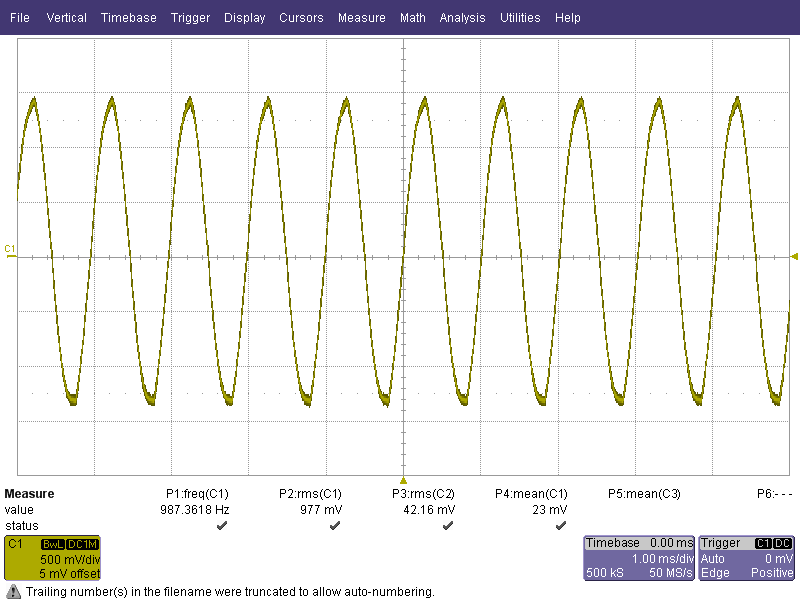Open the Timebase descriptor box

(x=639, y=558)
